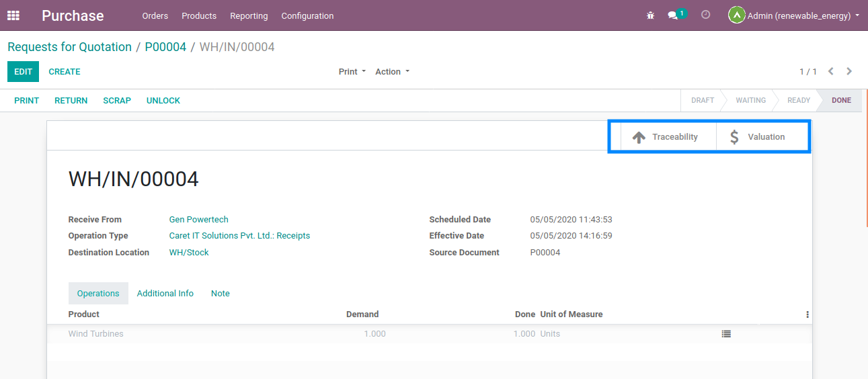Open the conversations chat icon
The width and height of the screenshot is (868, 379).
click(673, 15)
